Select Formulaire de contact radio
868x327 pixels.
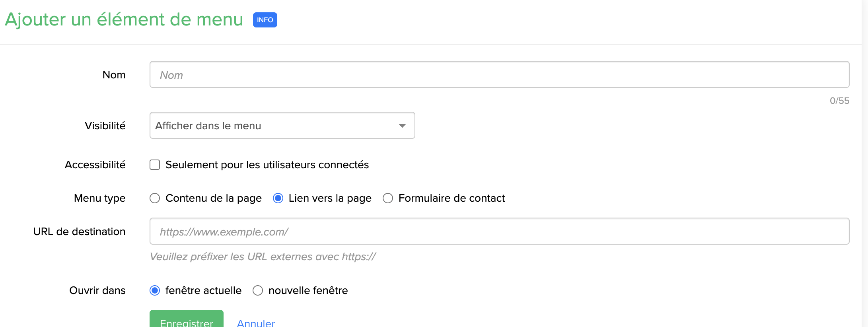coord(388,198)
